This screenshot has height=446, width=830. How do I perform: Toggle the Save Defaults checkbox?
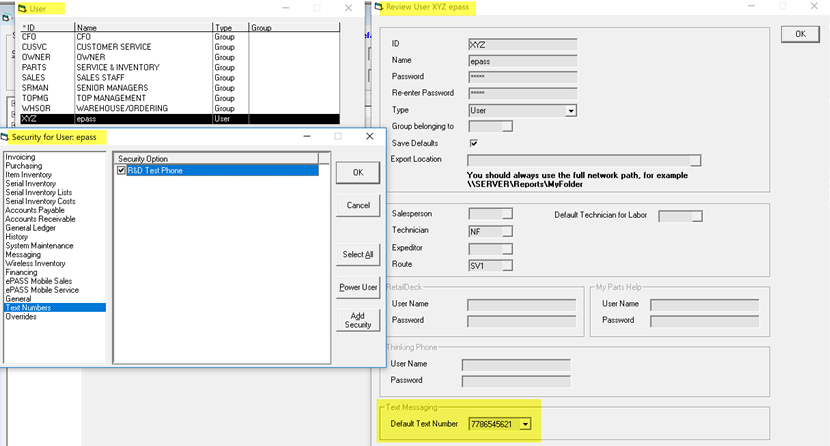click(474, 143)
